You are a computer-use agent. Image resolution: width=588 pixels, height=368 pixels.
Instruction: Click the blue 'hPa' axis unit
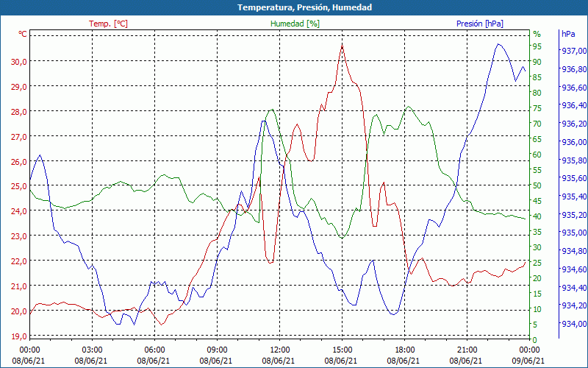[568, 34]
